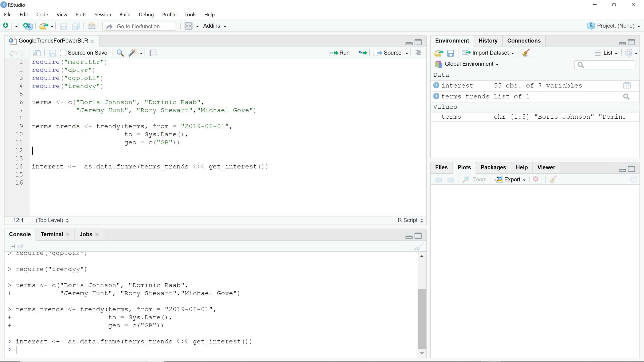
Task: Click the Print icon in main toolbar
Action: [91, 26]
